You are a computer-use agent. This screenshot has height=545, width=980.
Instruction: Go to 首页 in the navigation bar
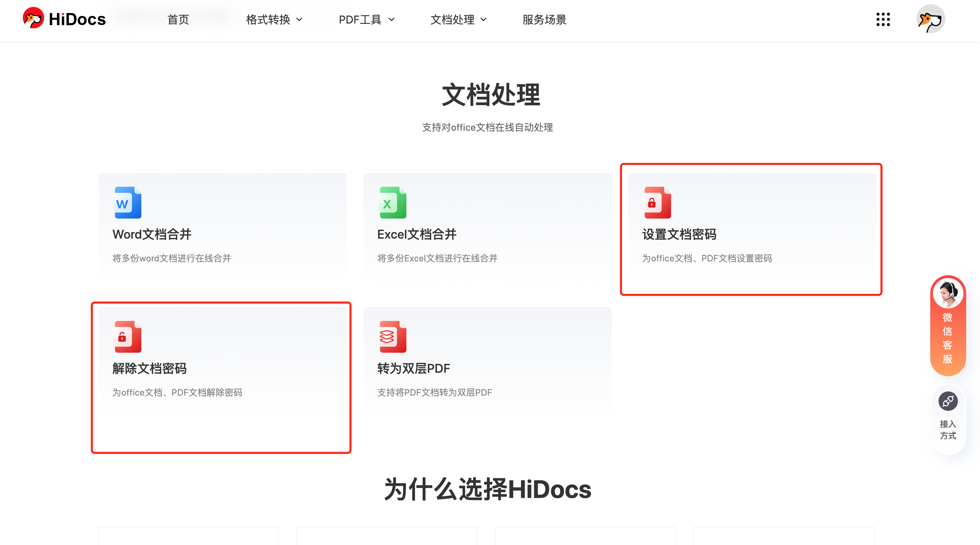click(x=178, y=19)
